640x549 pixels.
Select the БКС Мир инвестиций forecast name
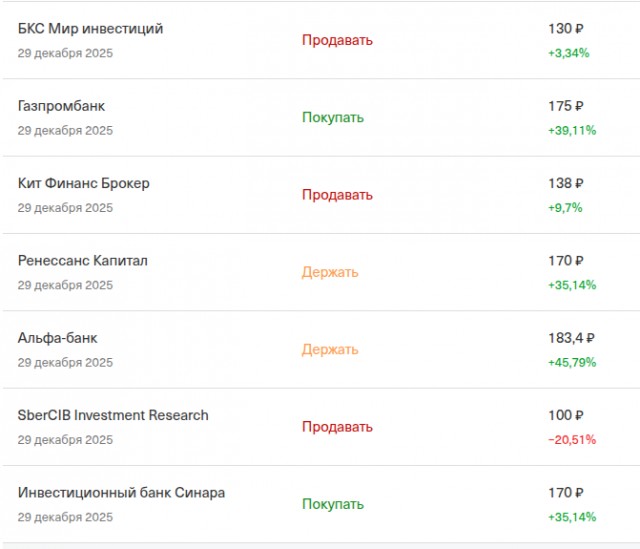coord(90,29)
